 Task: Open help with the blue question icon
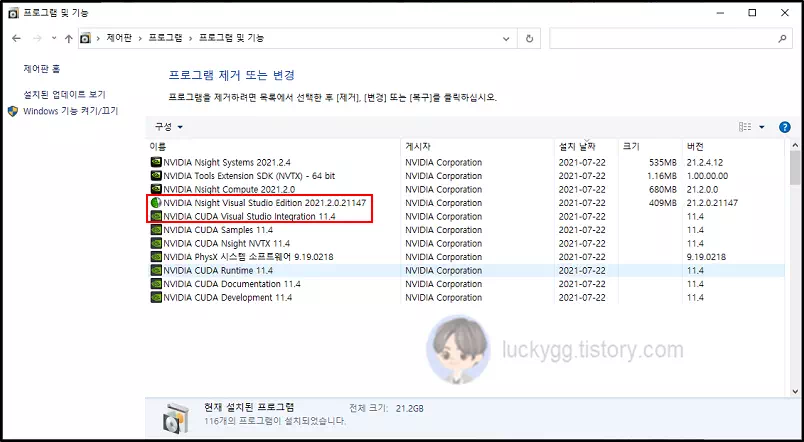(x=785, y=127)
